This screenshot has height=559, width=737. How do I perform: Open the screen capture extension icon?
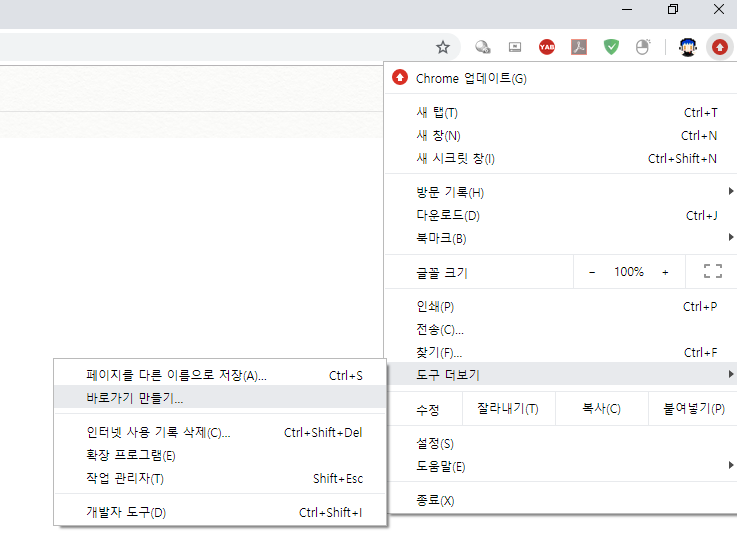[515, 47]
